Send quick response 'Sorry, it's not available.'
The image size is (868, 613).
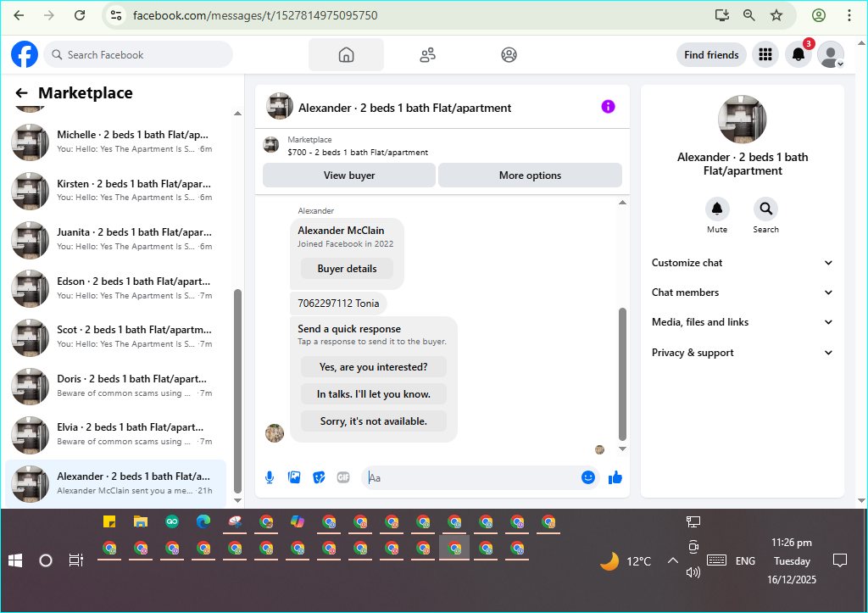click(374, 421)
